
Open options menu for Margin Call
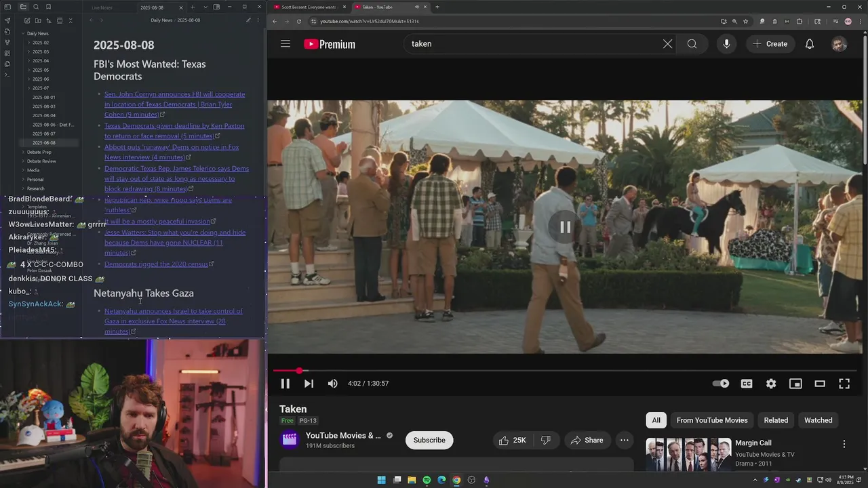(x=844, y=444)
